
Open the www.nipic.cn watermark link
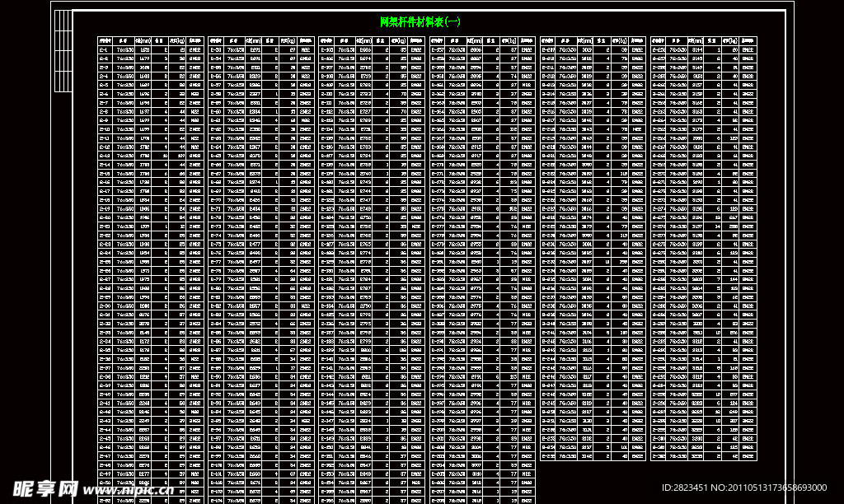(x=128, y=490)
